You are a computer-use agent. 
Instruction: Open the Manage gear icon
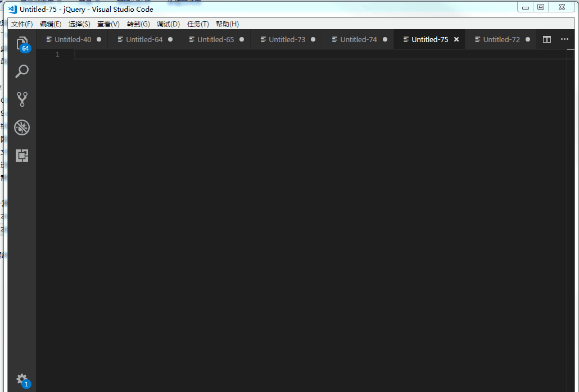click(x=22, y=380)
